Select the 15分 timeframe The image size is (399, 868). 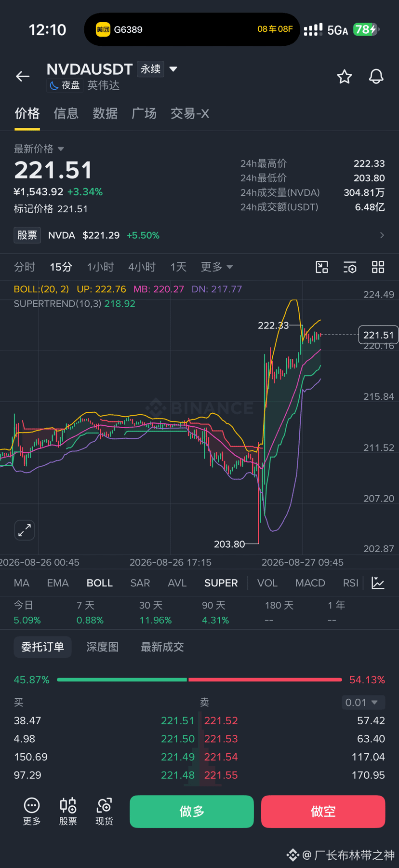61,267
